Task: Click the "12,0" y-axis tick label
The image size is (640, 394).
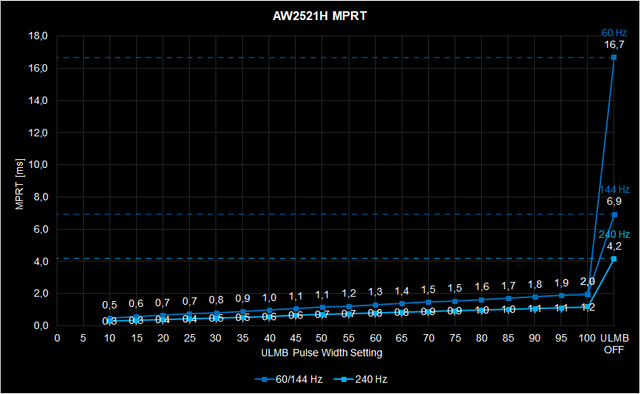Action: 38,133
